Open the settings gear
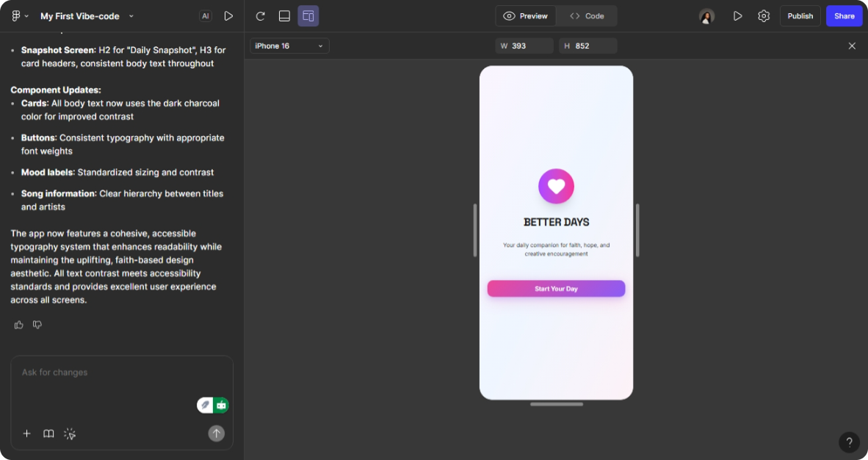The width and height of the screenshot is (868, 460). [x=763, y=15]
